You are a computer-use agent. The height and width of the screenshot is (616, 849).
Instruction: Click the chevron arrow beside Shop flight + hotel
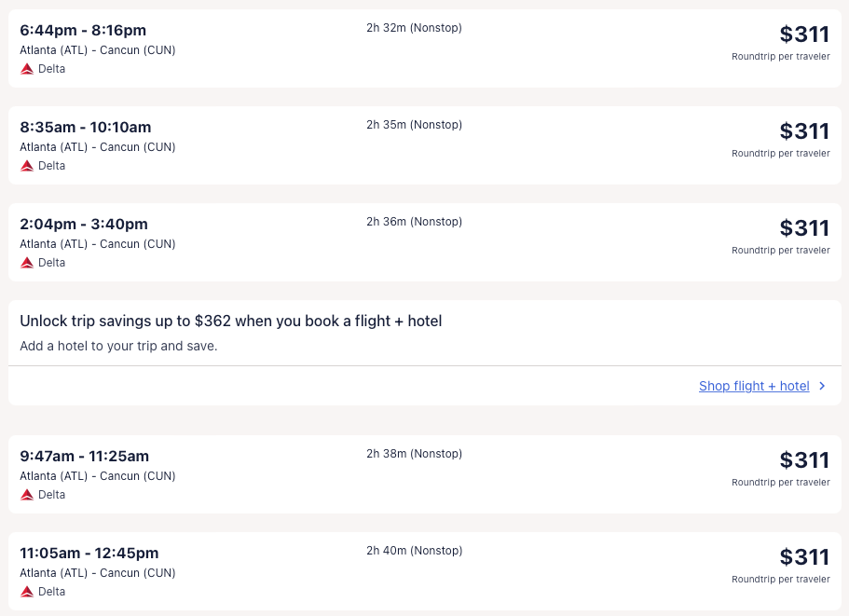click(822, 386)
